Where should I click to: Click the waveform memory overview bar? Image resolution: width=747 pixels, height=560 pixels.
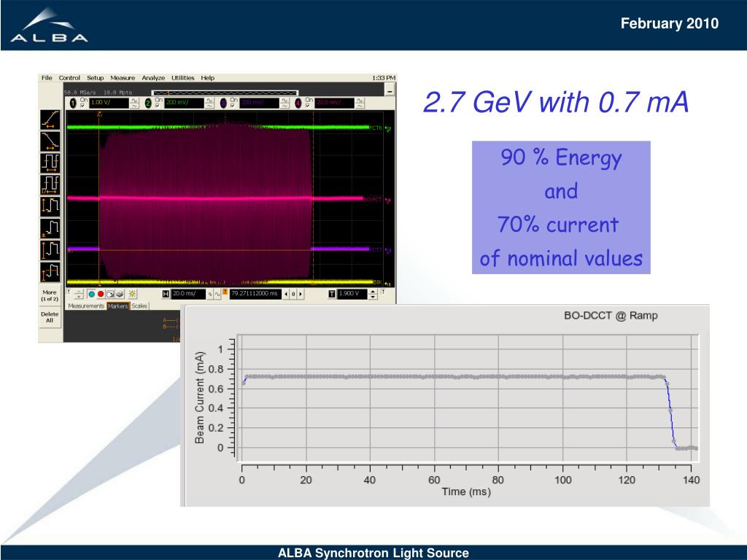click(225, 93)
